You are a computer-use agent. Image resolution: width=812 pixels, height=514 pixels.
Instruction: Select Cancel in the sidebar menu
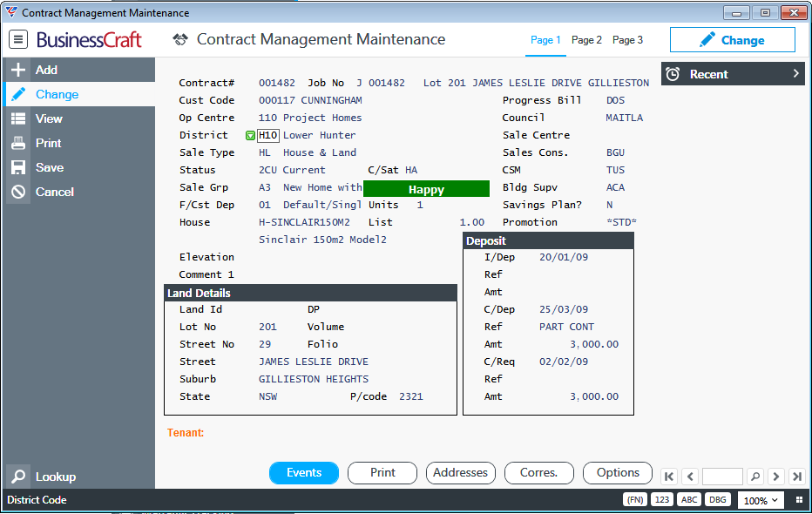79,192
